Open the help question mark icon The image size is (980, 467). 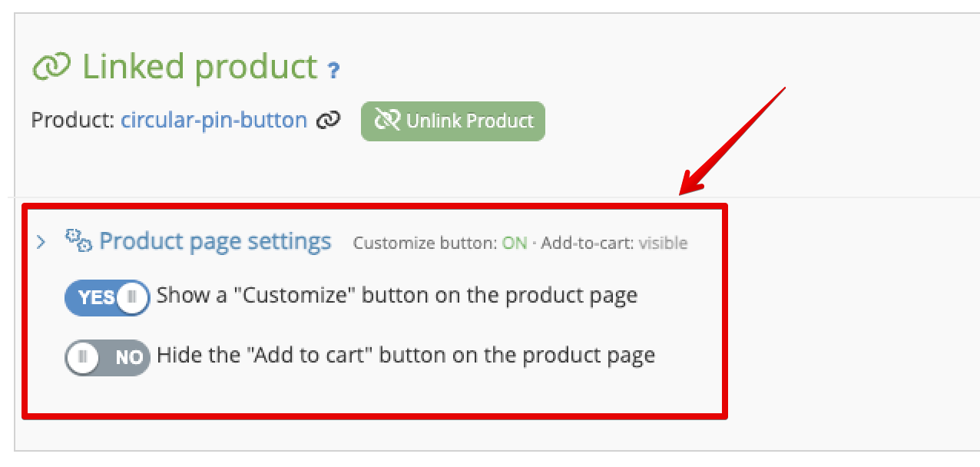(x=333, y=71)
